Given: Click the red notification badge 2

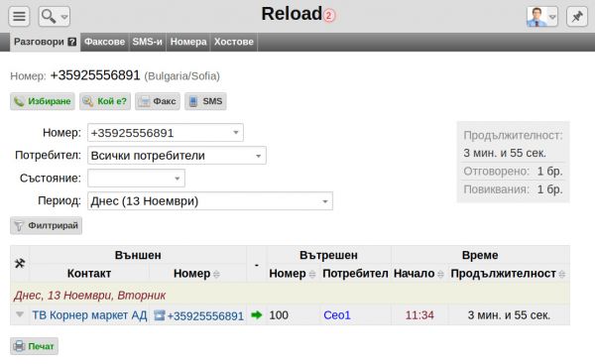Looking at the screenshot, I should click(x=328, y=16).
